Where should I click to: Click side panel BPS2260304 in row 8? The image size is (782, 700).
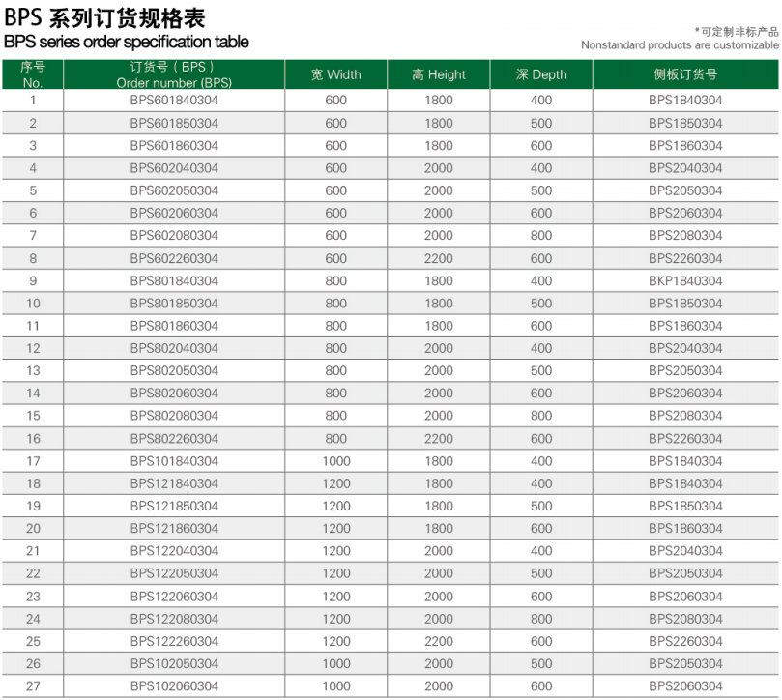685,258
